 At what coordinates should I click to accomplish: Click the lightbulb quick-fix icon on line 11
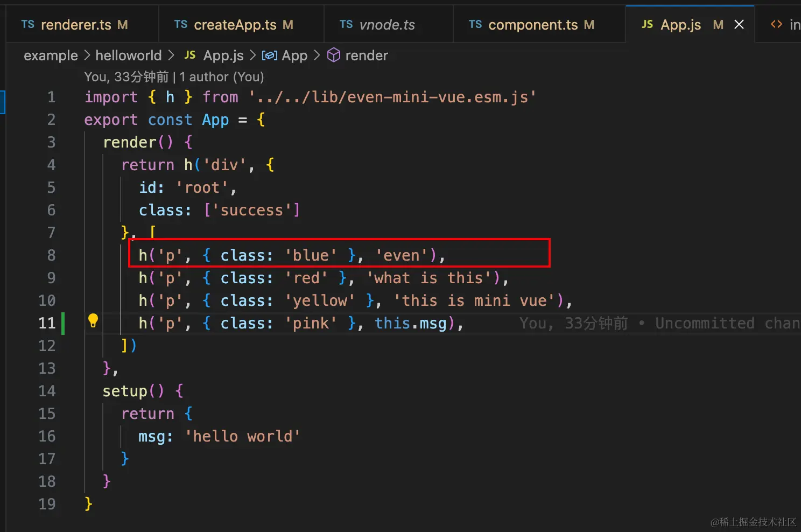click(93, 321)
